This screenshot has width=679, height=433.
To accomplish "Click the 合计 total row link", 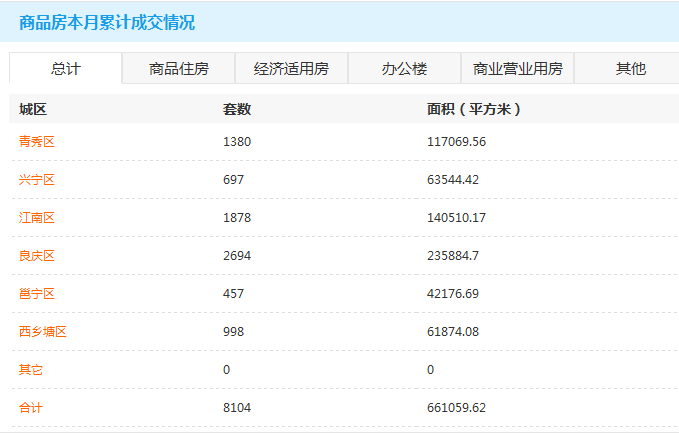I will click(x=31, y=408).
